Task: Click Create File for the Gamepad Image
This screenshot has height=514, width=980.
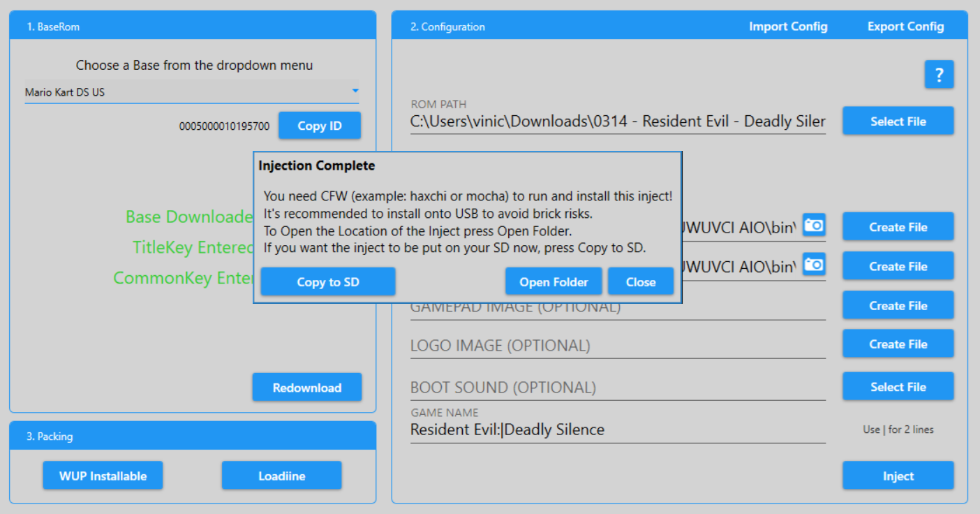Action: pos(898,305)
